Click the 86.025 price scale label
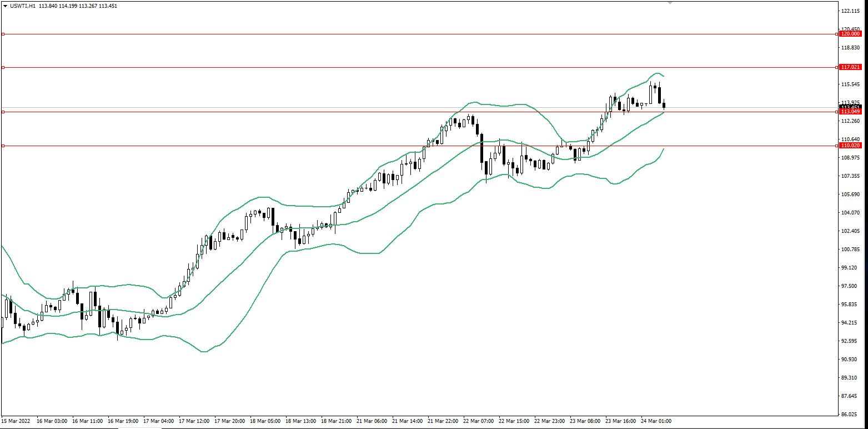The width and height of the screenshot is (868, 429). [x=849, y=415]
